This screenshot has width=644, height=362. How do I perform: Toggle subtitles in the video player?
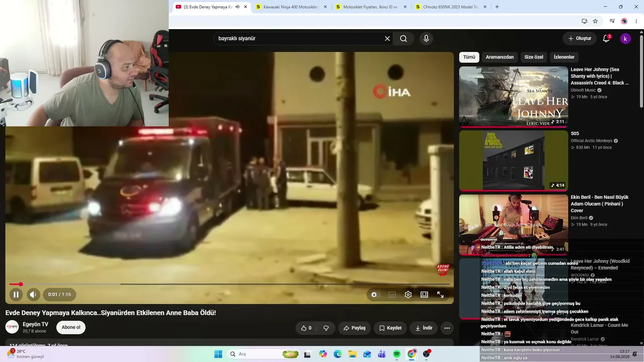(x=392, y=295)
